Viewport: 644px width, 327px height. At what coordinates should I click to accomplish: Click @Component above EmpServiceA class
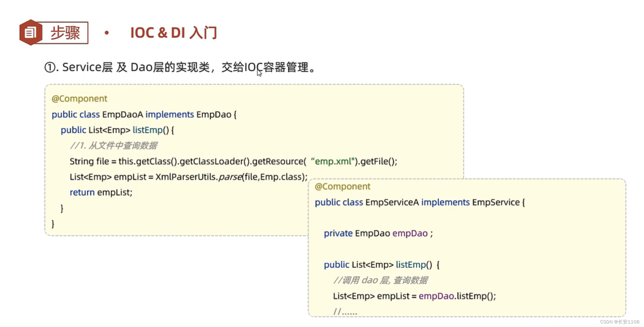[x=343, y=187]
